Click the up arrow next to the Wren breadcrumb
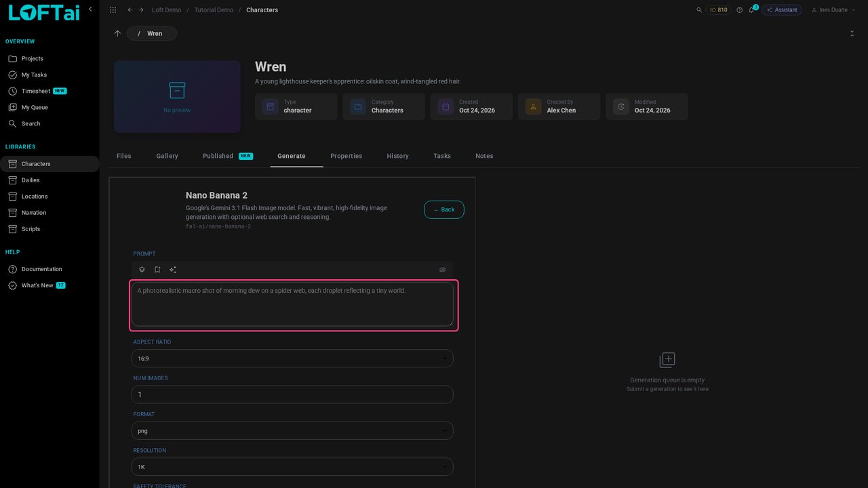This screenshot has height=488, width=868. click(117, 33)
